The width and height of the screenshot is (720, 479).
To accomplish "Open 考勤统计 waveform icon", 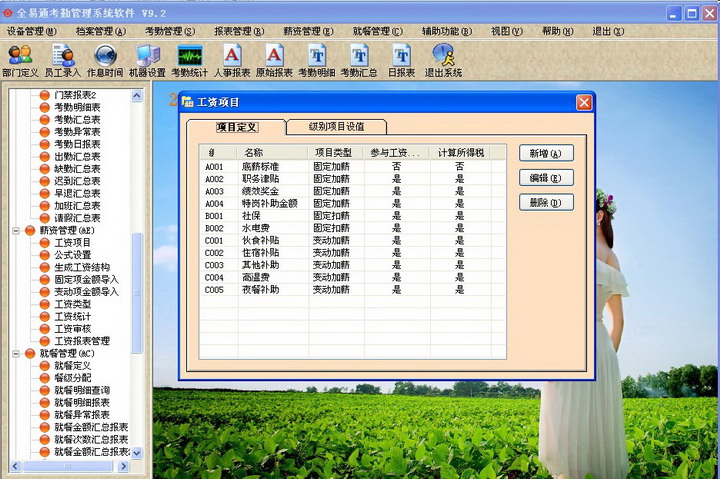I will (190, 61).
